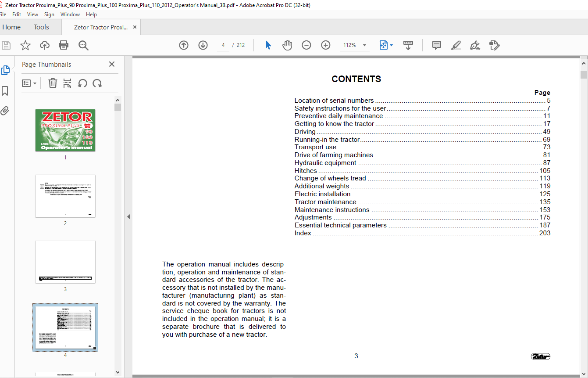Open the zoom level dropdown
Screen dimensions: 588x378
pyautogui.click(x=365, y=45)
